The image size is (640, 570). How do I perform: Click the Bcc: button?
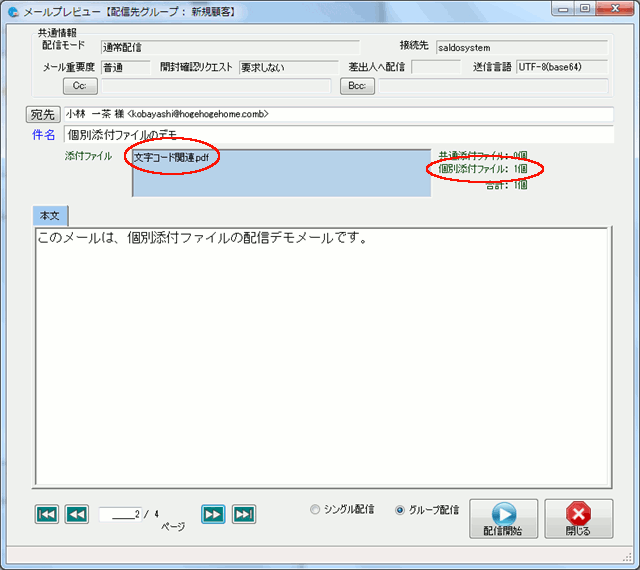(357, 86)
